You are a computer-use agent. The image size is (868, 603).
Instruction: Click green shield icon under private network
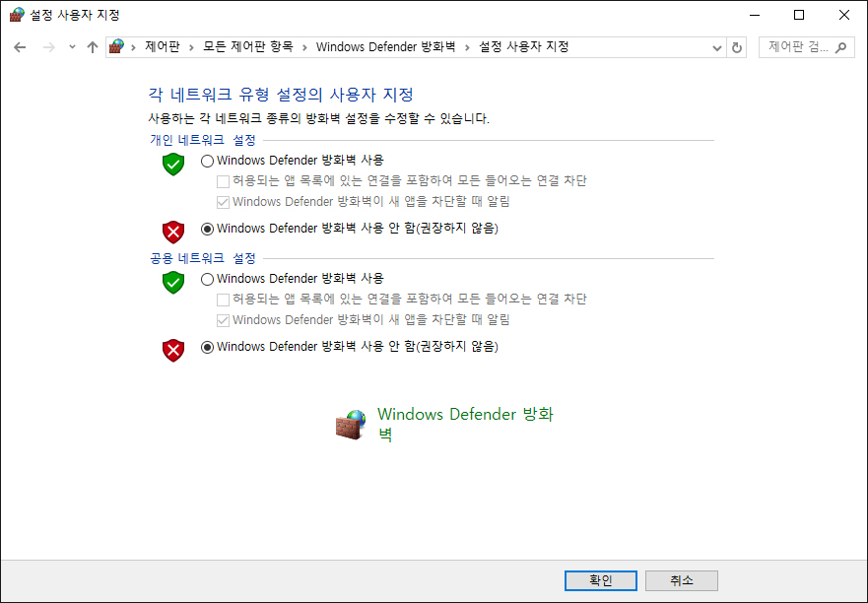point(173,164)
